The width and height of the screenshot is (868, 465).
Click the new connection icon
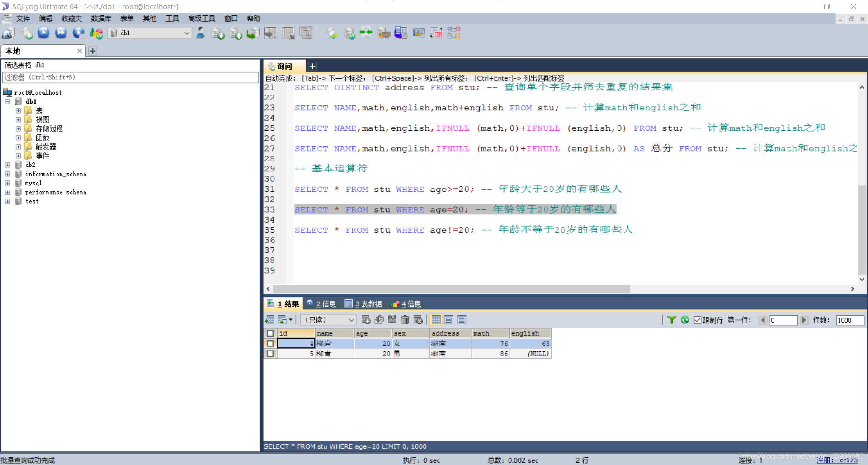(9, 33)
